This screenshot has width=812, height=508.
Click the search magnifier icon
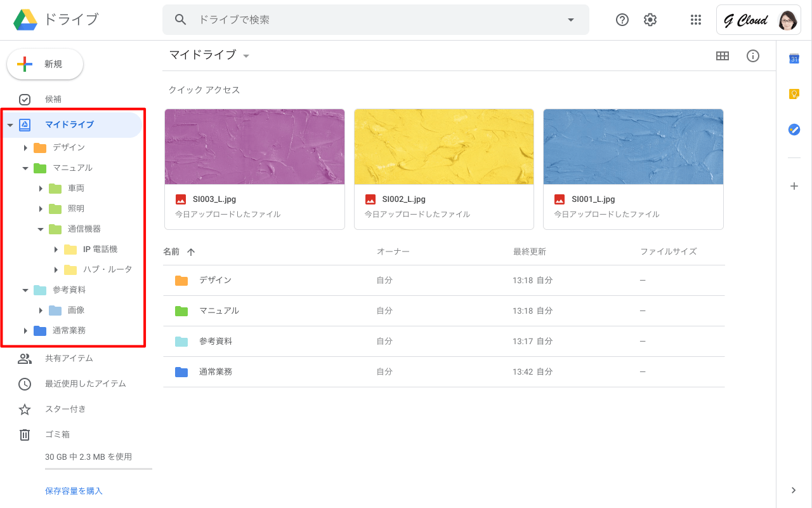pos(180,20)
